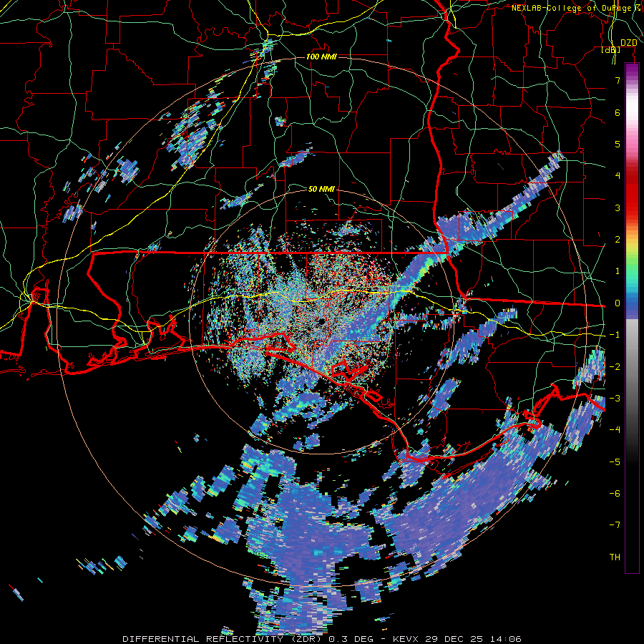
Task: Click the 50 NMI range ring label
Action: click(321, 189)
